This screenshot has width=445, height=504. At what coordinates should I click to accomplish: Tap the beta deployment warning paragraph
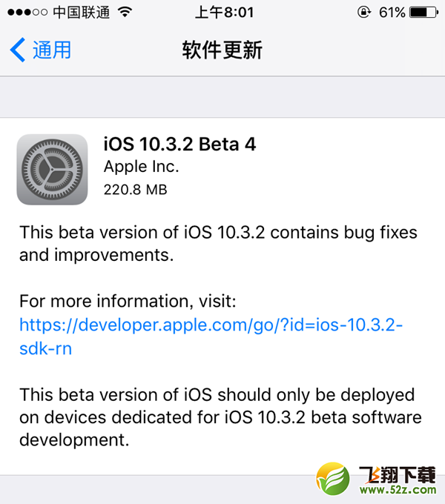tap(220, 417)
